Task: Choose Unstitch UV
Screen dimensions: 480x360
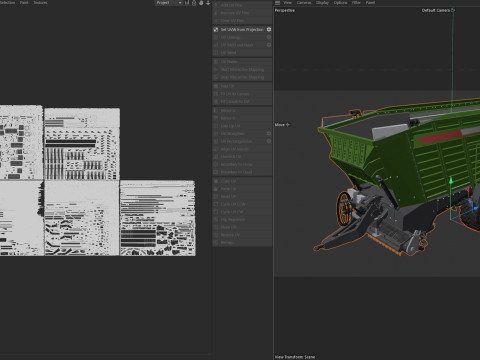Action: coord(242,156)
